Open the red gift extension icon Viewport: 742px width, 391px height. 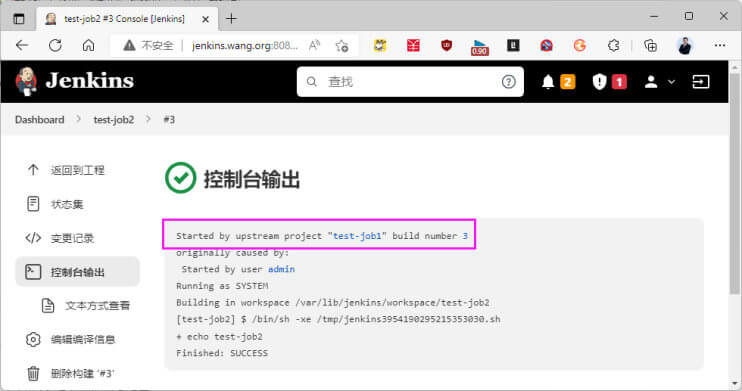pos(413,45)
